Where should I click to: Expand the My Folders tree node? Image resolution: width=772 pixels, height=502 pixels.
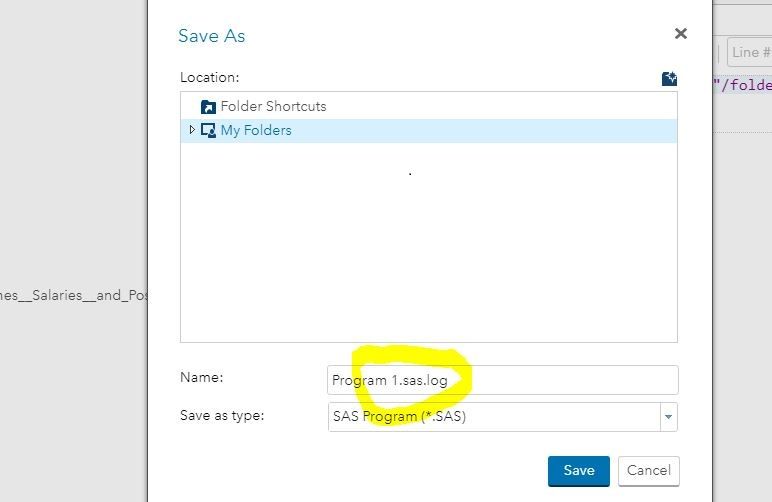pyautogui.click(x=192, y=130)
